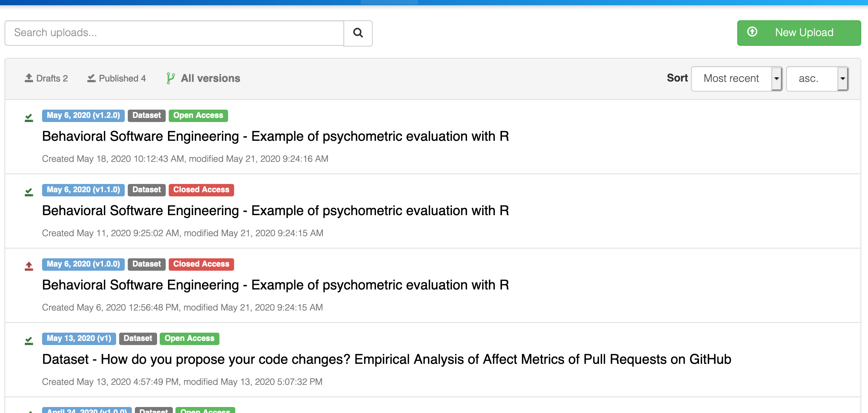
Task: Click the upload icon in New Upload
Action: pos(752,32)
